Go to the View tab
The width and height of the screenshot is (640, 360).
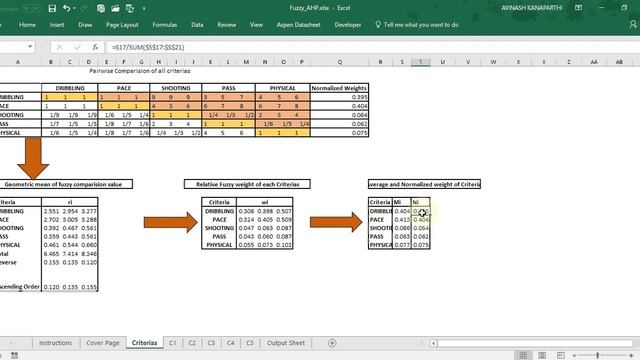256,24
